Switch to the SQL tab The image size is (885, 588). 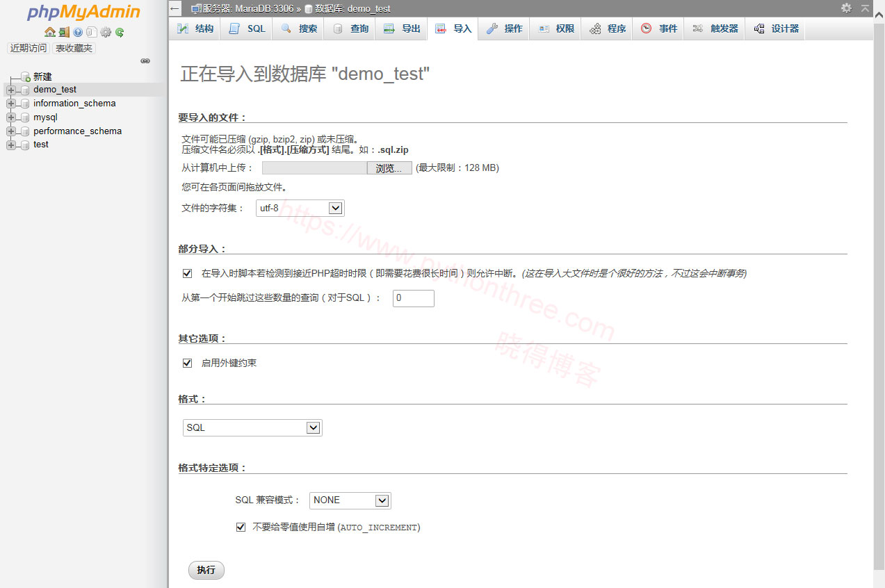click(247, 28)
